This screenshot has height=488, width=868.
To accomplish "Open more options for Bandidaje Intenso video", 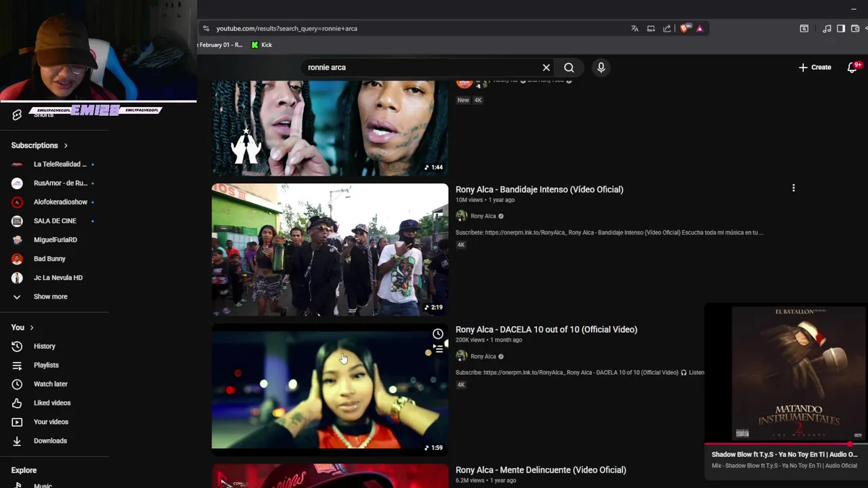I will click(793, 188).
